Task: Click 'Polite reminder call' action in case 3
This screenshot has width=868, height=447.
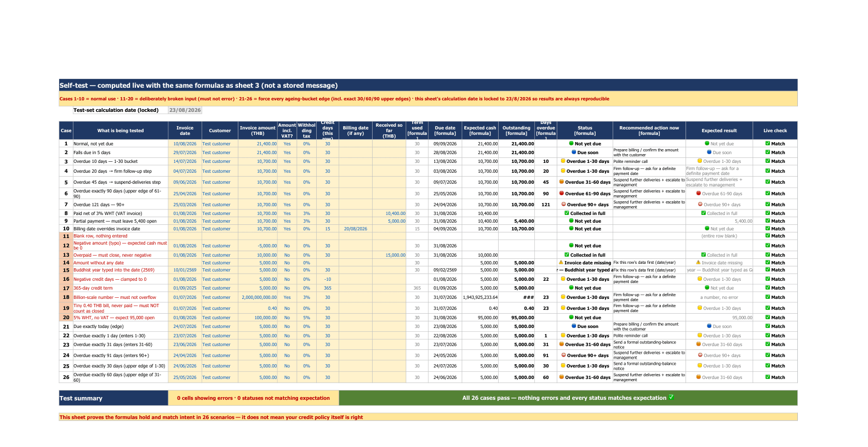Action: click(649, 161)
